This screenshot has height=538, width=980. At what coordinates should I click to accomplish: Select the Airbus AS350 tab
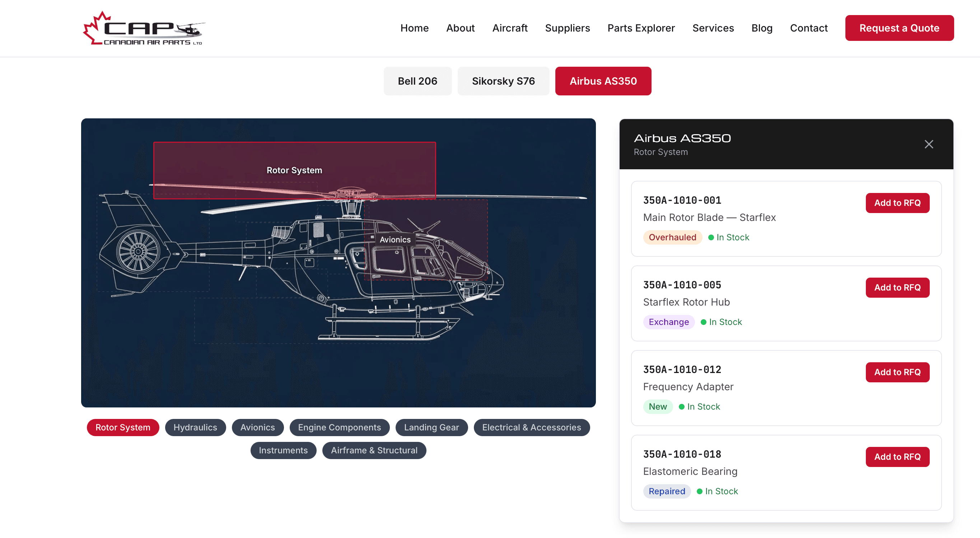click(x=603, y=81)
